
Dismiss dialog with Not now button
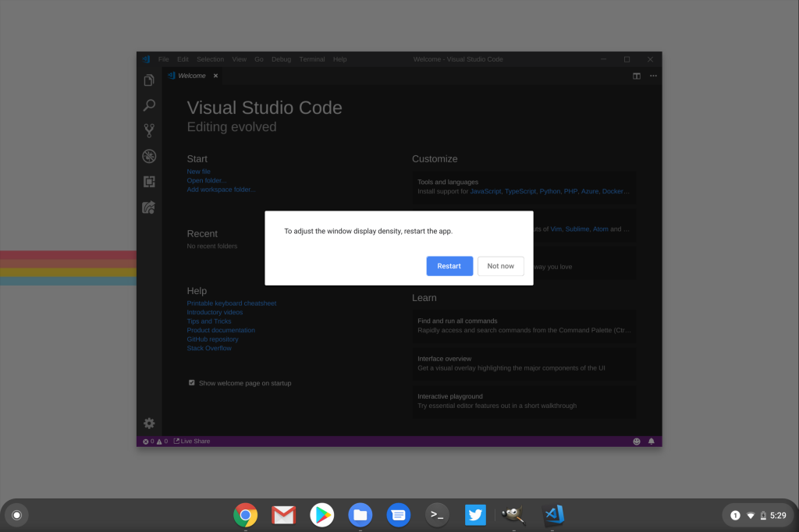[500, 266]
